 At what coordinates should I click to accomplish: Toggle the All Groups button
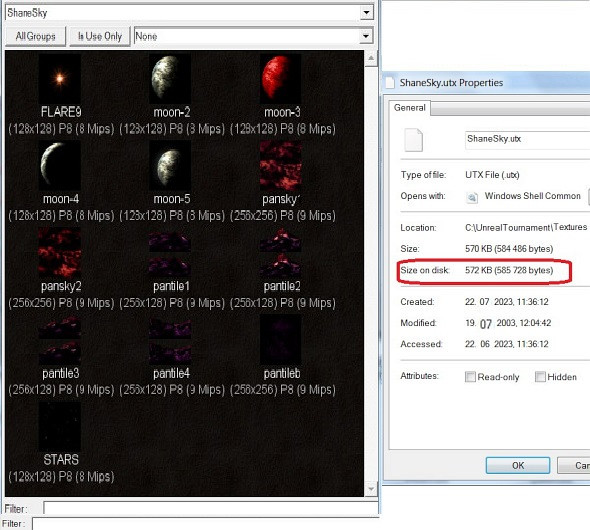[x=35, y=36]
